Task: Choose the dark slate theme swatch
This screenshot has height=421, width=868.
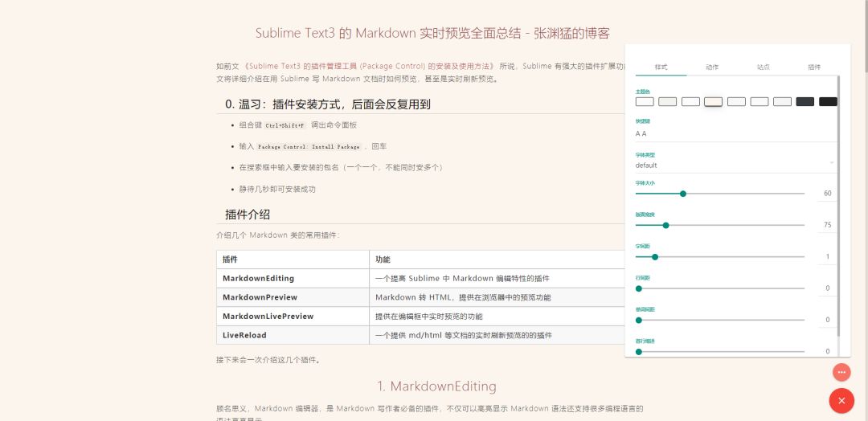Action: click(805, 102)
